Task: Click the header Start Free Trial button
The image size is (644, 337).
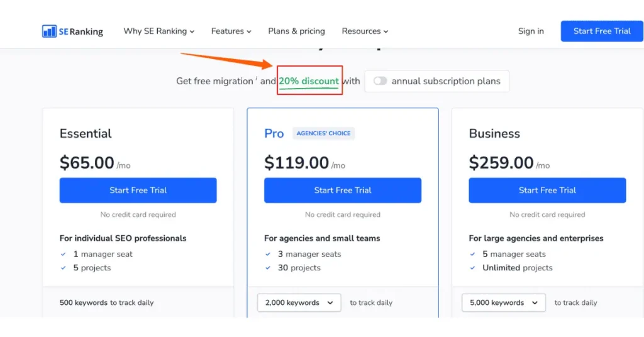Action: tap(602, 31)
